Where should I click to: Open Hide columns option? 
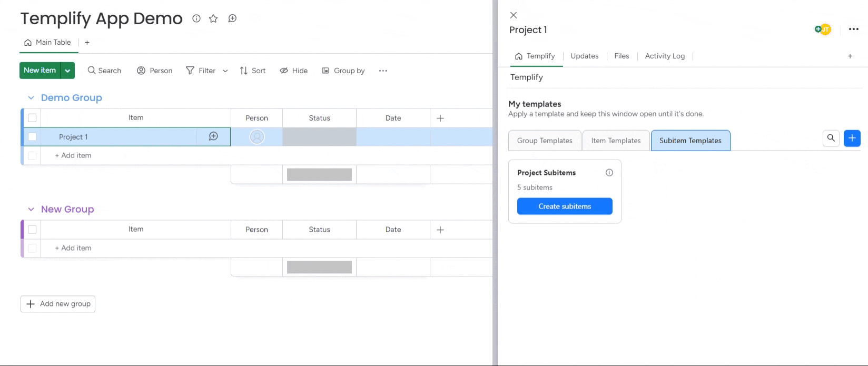pos(294,71)
